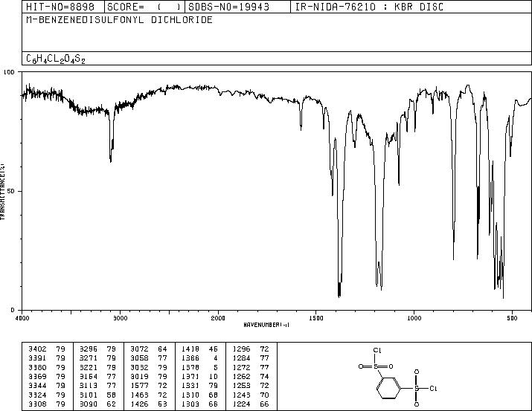Viewport: 532px width, 411px height.
Task: Click the 1000 wavenumber axis label
Action: (414, 318)
